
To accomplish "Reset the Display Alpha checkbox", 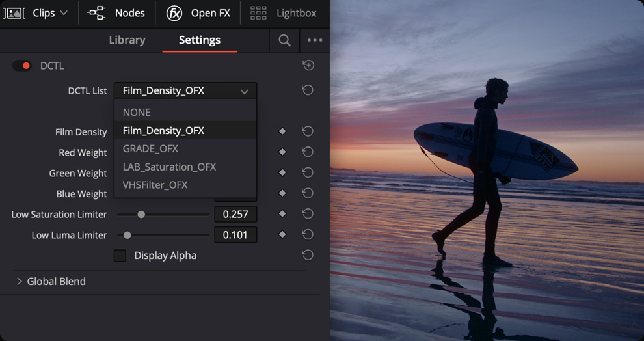I will point(308,255).
